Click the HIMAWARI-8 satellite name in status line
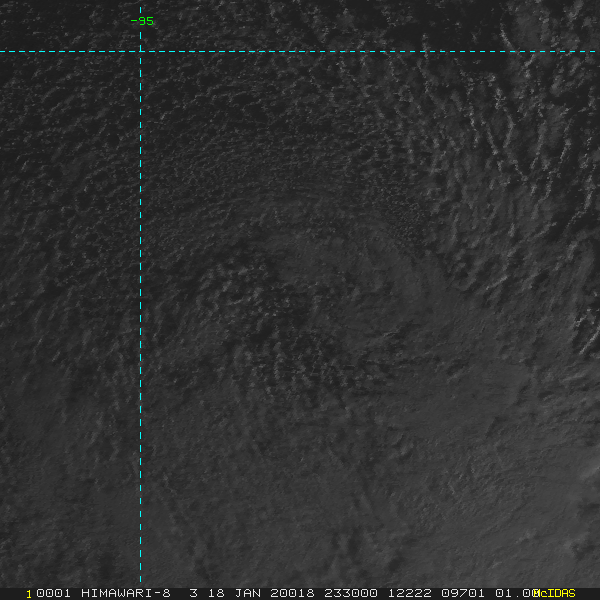The image size is (600, 600). (126, 593)
